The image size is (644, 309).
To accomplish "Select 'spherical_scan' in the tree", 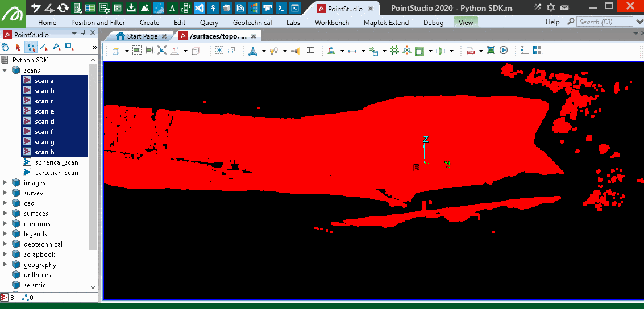I will pos(57,162).
